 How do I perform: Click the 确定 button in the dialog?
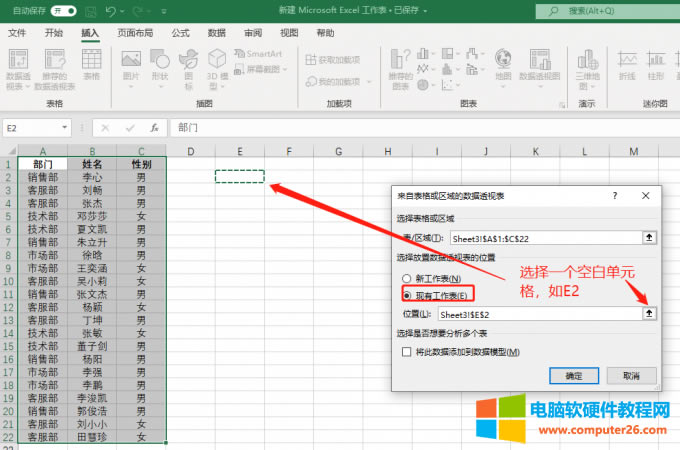(x=573, y=376)
